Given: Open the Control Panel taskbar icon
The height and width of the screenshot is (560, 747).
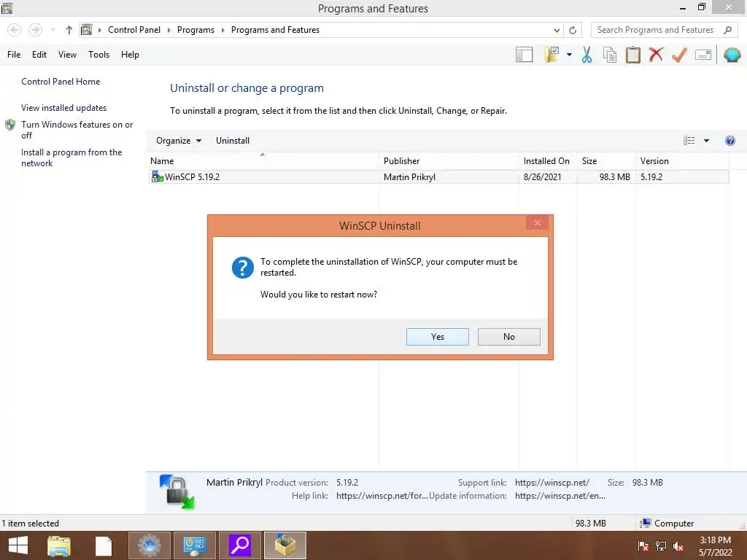Looking at the screenshot, I should (x=194, y=545).
